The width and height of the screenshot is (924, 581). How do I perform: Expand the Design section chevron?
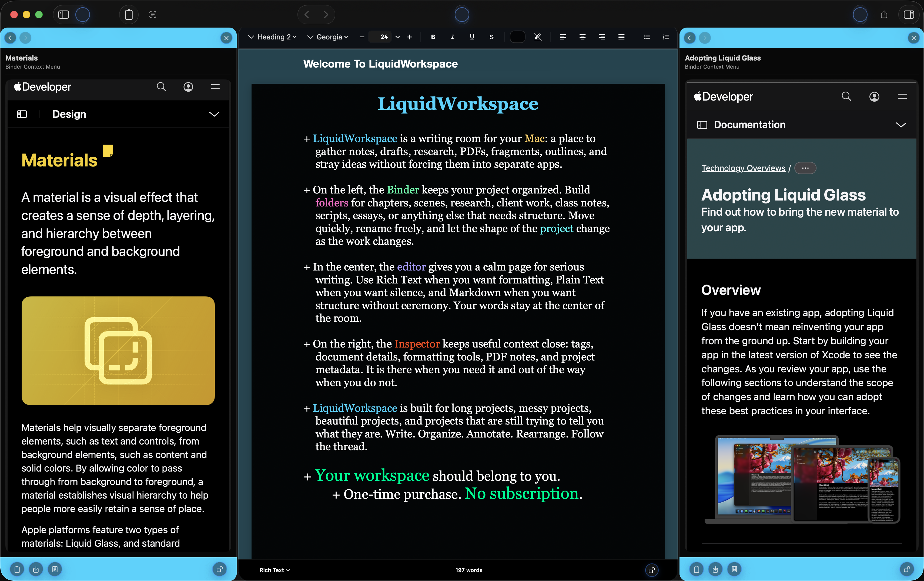[214, 114]
